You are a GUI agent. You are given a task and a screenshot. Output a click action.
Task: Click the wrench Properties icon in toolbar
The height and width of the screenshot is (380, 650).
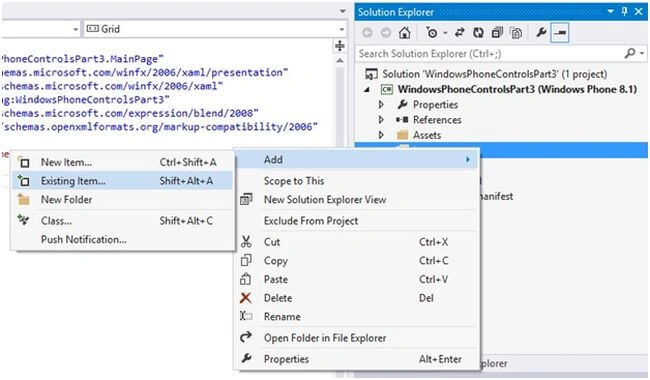(541, 32)
